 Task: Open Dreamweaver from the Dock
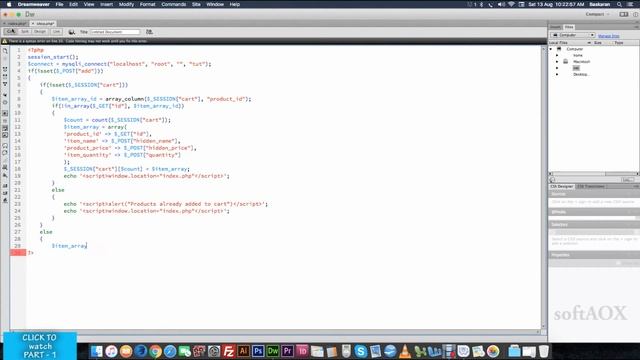coord(273,351)
